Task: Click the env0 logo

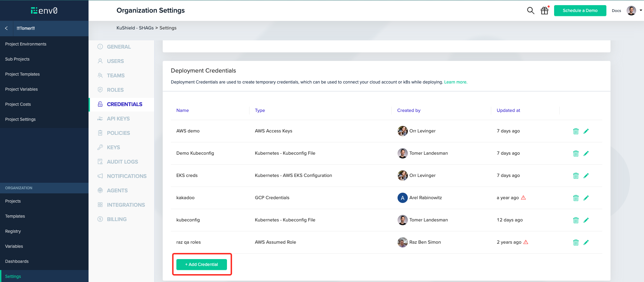Action: (44, 11)
